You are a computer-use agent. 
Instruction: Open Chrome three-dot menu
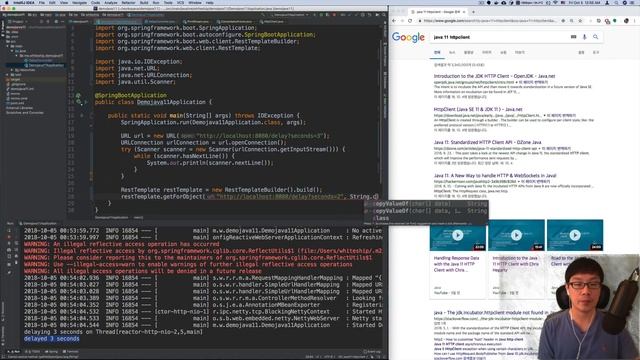tap(635, 21)
